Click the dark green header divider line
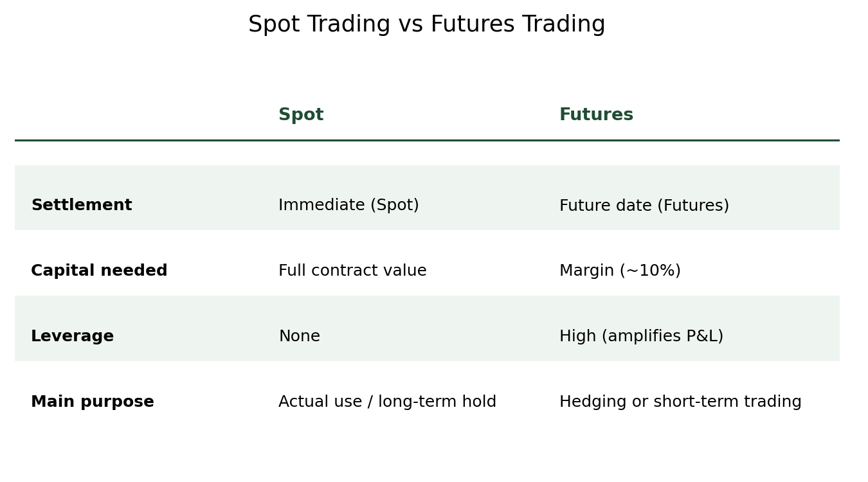This screenshot has height=482, width=868. (x=427, y=140)
